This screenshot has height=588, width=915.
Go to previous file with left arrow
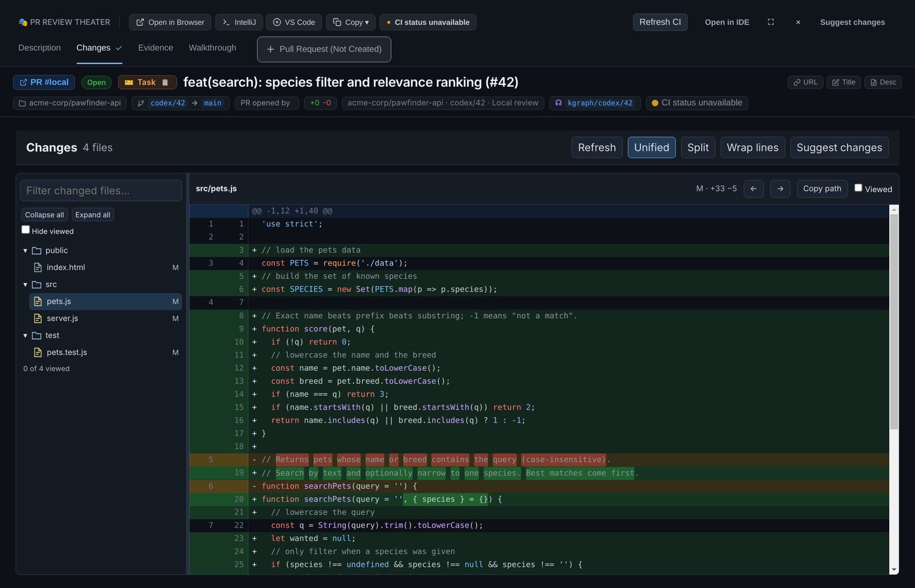[x=754, y=189]
